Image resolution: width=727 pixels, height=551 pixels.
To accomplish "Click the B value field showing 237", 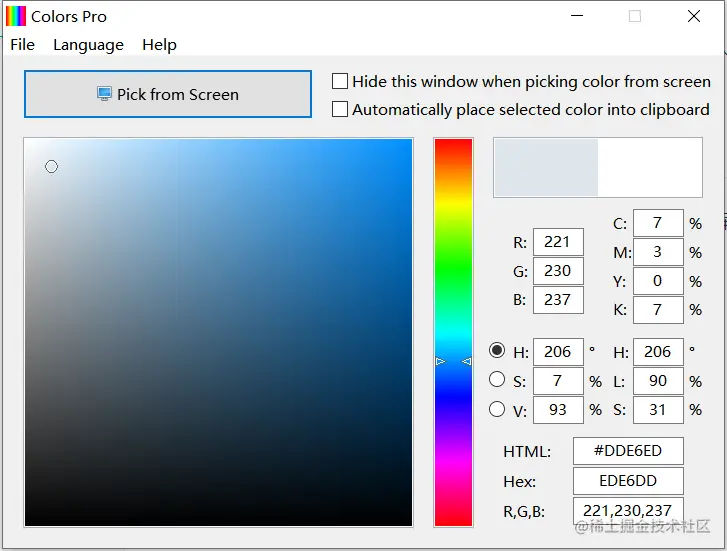I will 558,300.
